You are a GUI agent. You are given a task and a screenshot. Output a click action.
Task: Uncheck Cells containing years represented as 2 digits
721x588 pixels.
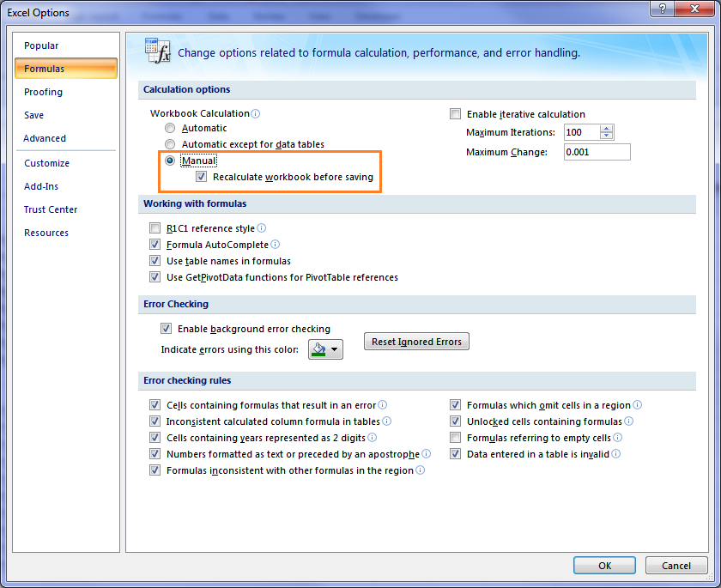coord(155,438)
